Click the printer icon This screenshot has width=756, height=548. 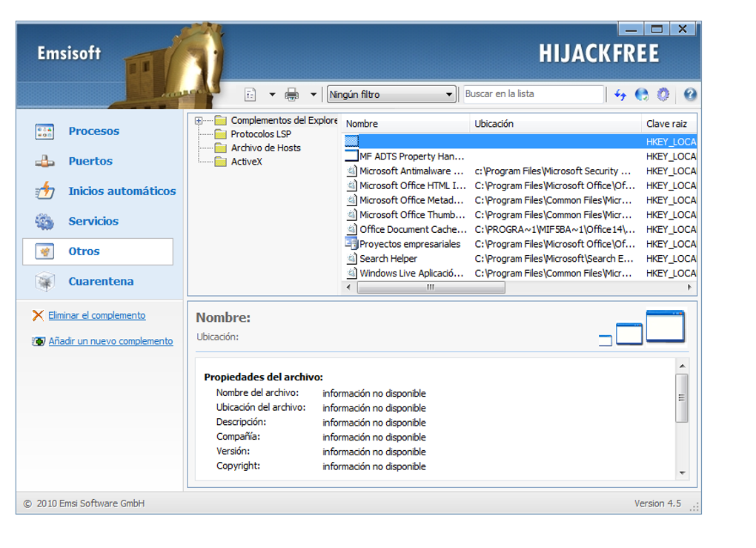pyautogui.click(x=292, y=95)
